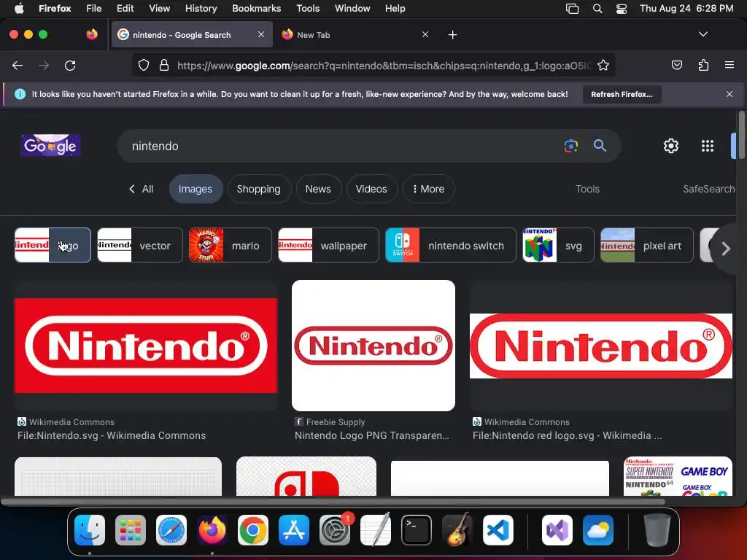Launch Safari from the Dock
Image resolution: width=747 pixels, height=560 pixels.
[x=171, y=530]
